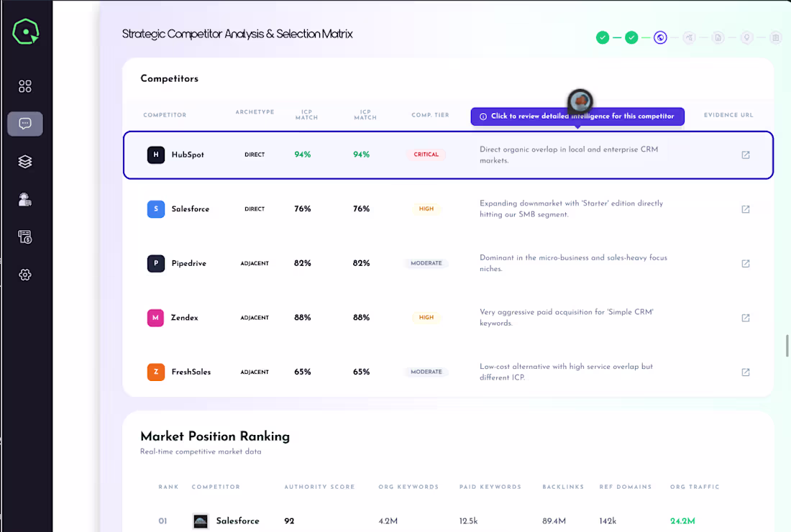Click FreshSales low-cost alternative description
The width and height of the screenshot is (791, 532).
(x=566, y=372)
